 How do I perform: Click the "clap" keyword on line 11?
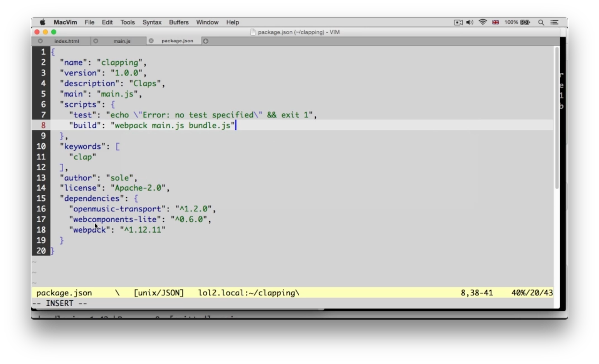83,157
